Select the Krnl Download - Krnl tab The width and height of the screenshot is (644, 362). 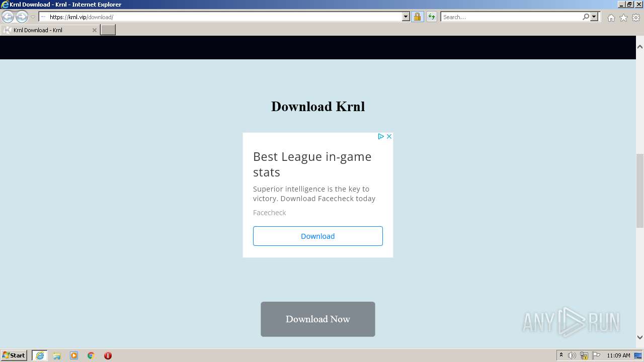click(x=50, y=30)
